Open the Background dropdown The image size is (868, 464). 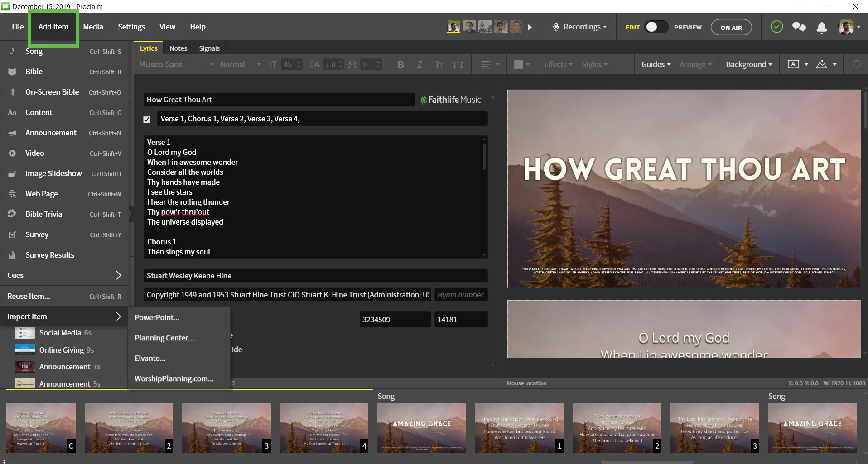coord(749,64)
